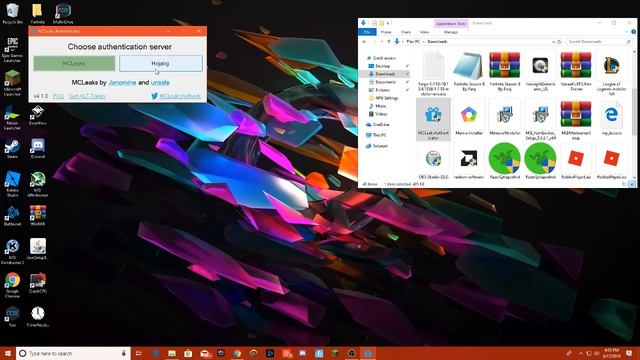Open Videos in Explorer navigation pane

pos(378,114)
